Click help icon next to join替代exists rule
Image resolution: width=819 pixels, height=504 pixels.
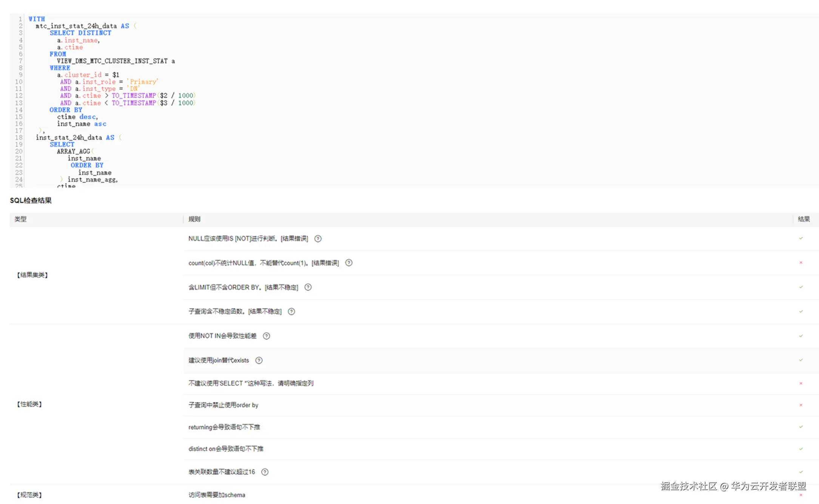pyautogui.click(x=259, y=361)
